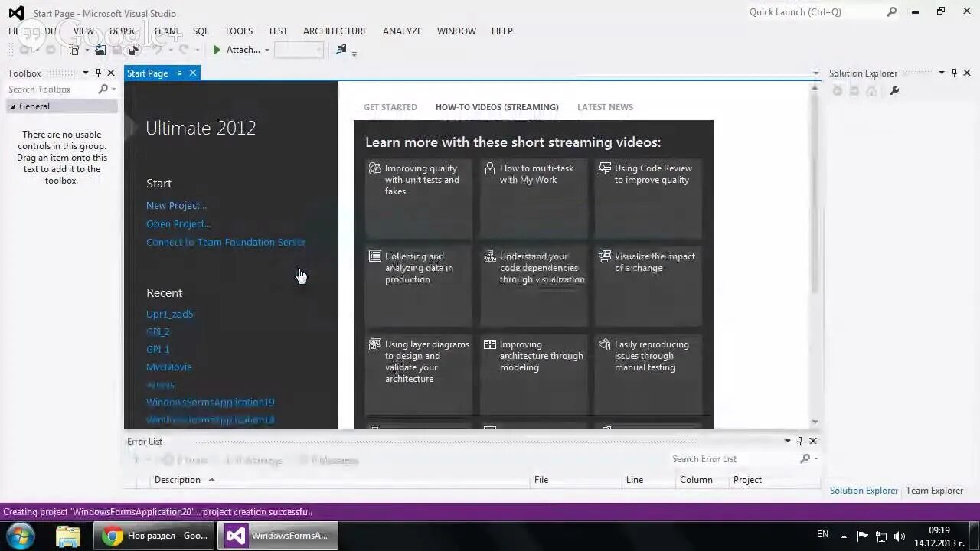The width and height of the screenshot is (980, 551).
Task: Open the document tabs list dropdown
Action: click(x=815, y=73)
